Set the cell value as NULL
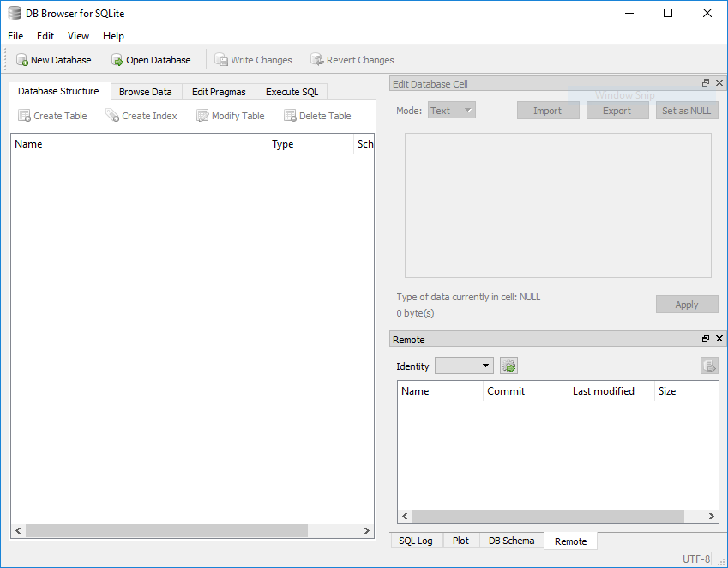Viewport: 728px width, 568px height. pyautogui.click(x=687, y=110)
